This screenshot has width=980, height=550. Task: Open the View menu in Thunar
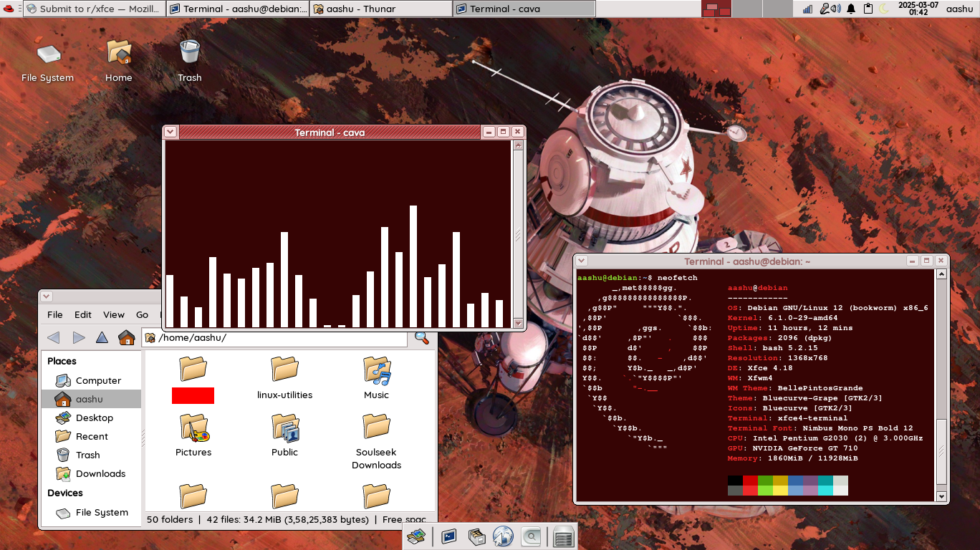pos(114,314)
